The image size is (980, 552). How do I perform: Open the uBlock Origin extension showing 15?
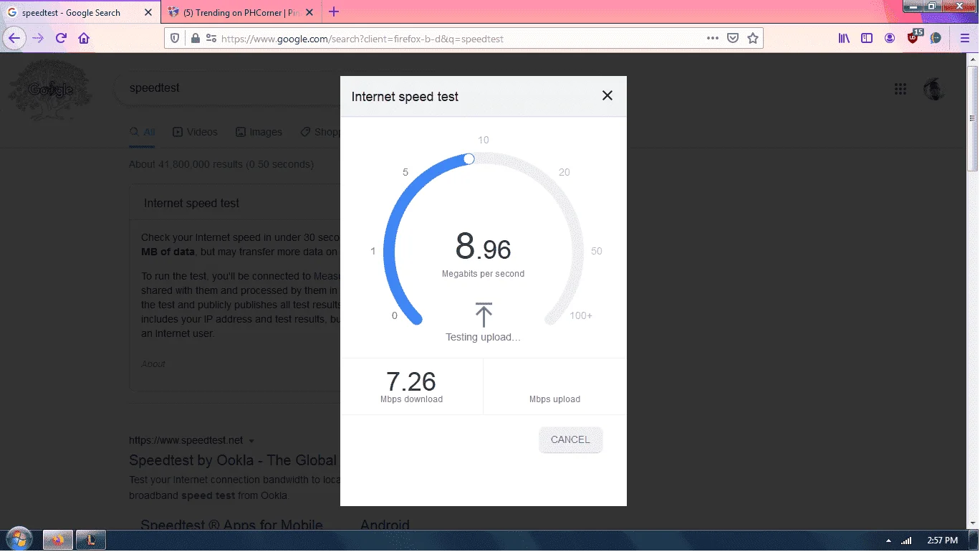(x=913, y=37)
